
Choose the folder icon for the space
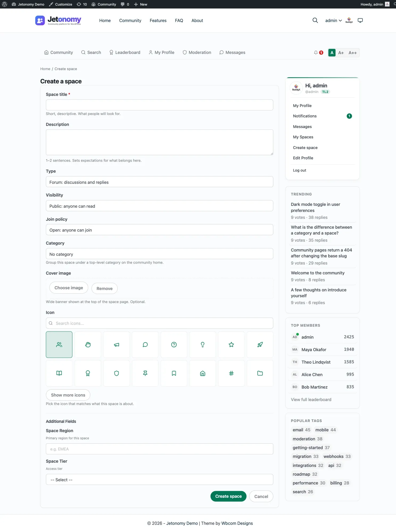[x=260, y=373]
